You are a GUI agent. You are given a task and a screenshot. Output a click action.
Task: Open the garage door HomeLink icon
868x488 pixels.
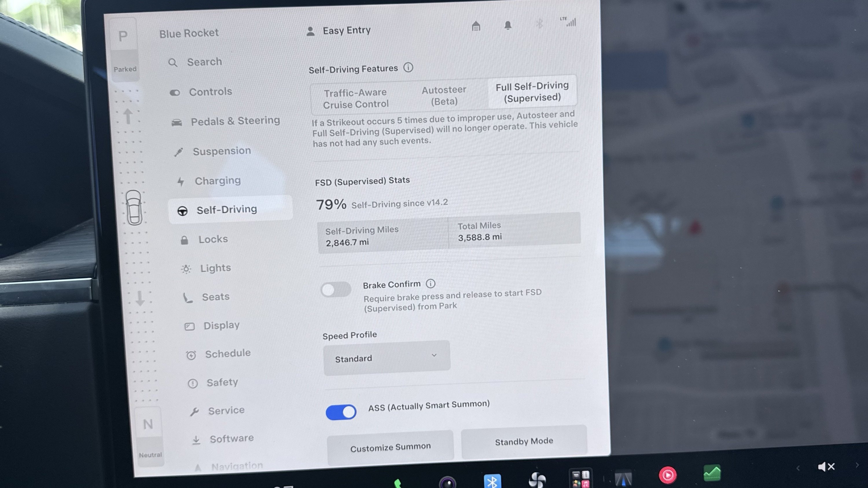[x=476, y=26]
